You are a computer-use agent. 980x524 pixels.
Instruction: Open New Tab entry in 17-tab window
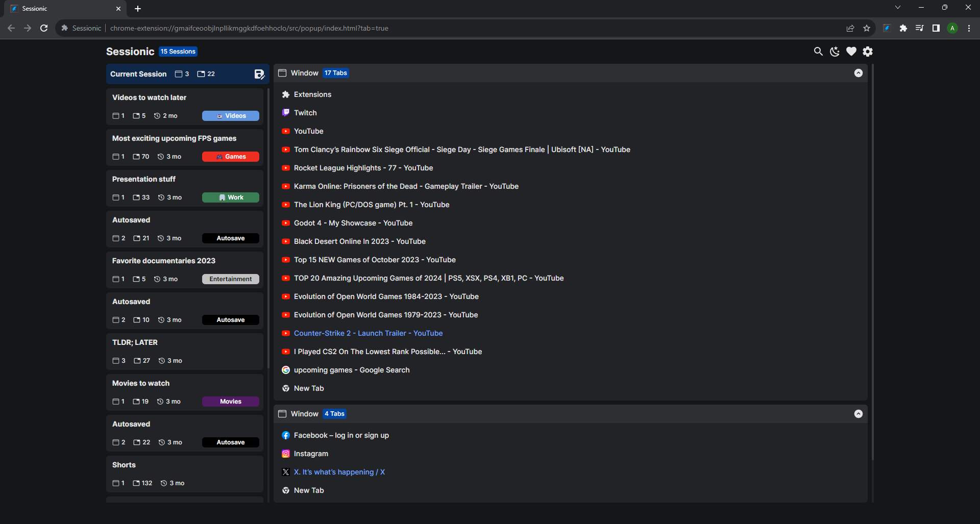coord(309,388)
